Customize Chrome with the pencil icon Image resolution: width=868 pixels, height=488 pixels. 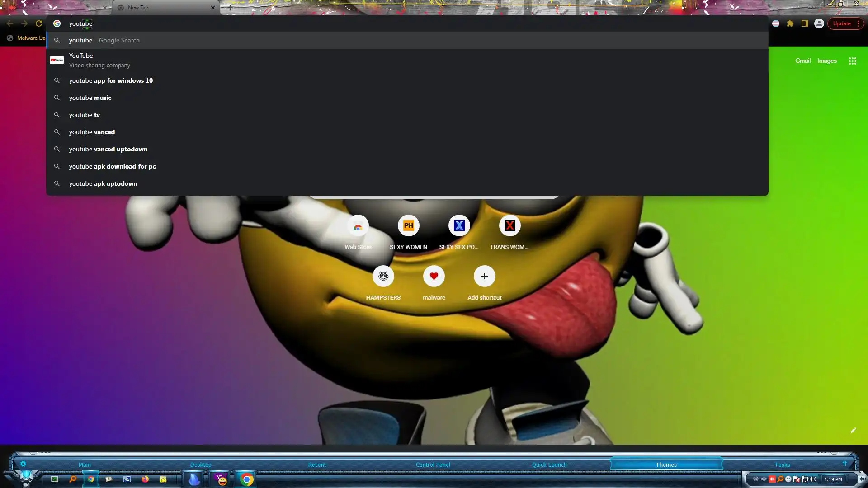pos(853,430)
